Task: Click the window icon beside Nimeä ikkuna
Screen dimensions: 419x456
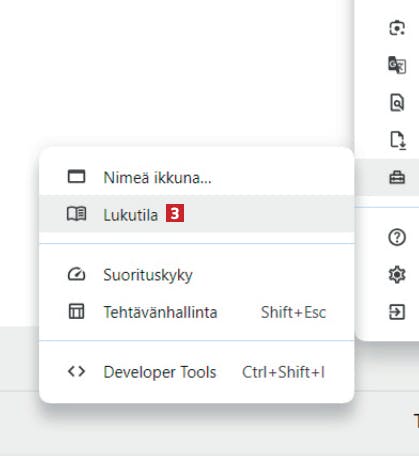Action: 76,177
